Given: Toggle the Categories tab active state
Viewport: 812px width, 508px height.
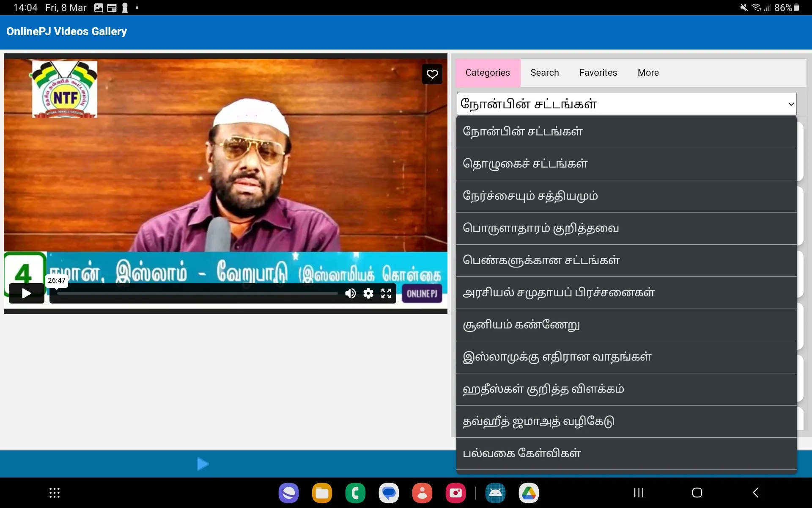Looking at the screenshot, I should [488, 72].
